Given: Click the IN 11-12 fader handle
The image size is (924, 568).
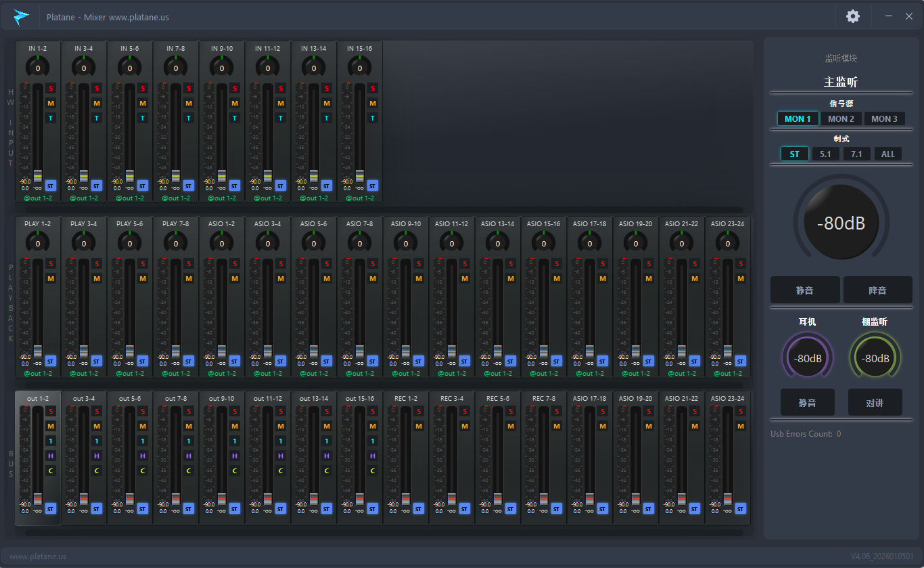Looking at the screenshot, I should pos(268,175).
